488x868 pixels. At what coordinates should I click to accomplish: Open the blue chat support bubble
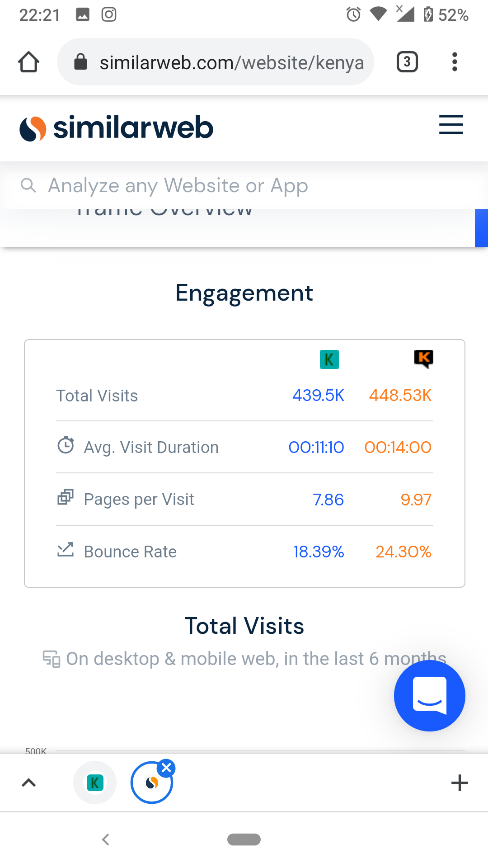tap(429, 695)
